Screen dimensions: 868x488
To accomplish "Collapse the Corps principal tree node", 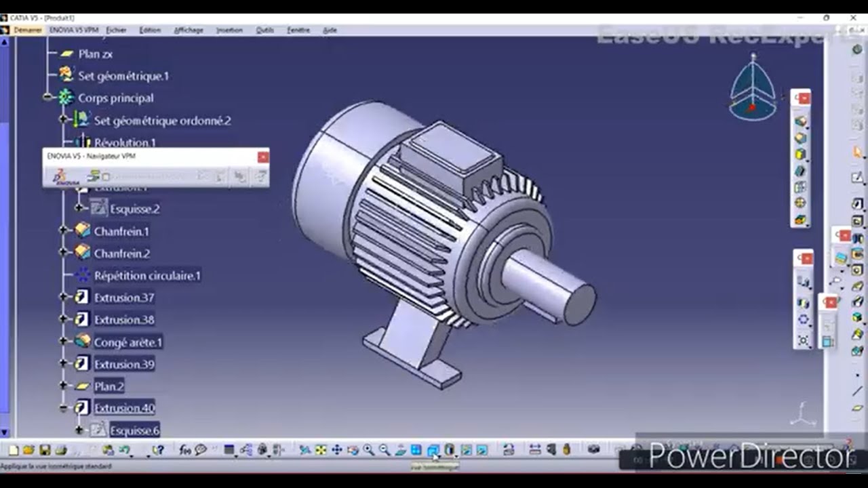I will click(47, 98).
